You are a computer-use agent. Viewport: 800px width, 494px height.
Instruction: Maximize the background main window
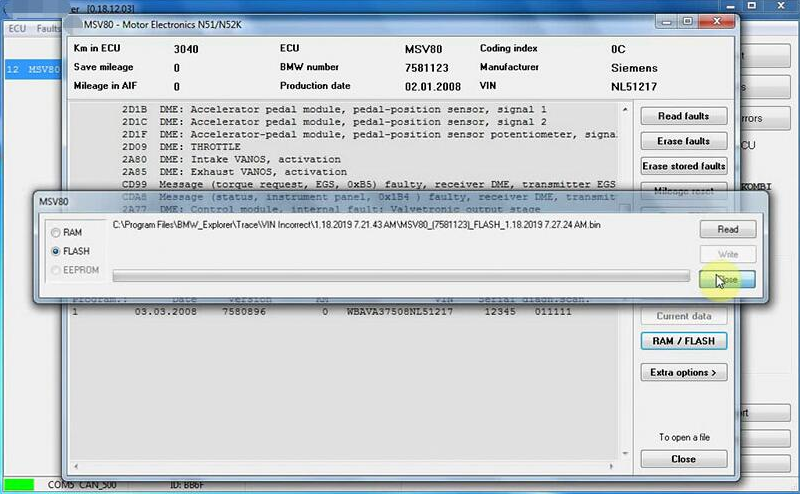point(752,6)
